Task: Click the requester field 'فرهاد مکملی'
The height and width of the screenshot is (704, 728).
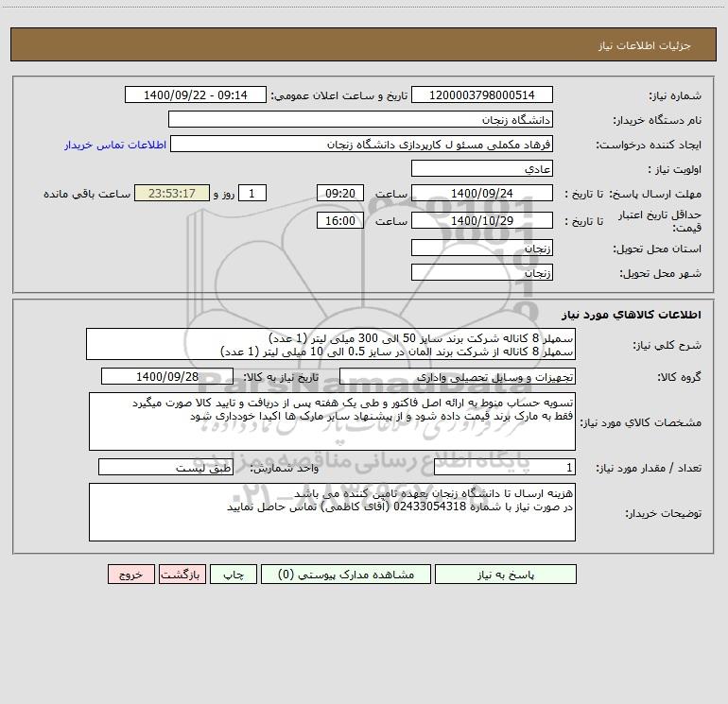Action: pos(362,145)
